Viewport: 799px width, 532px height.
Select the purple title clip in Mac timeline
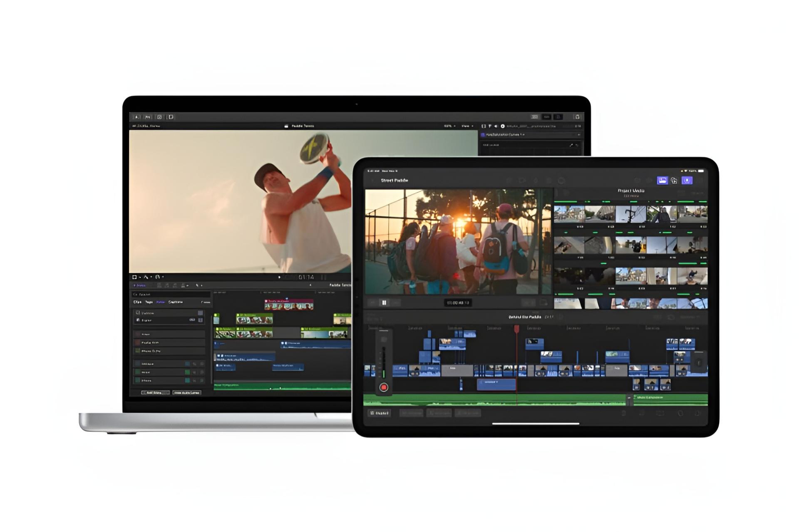click(x=288, y=304)
